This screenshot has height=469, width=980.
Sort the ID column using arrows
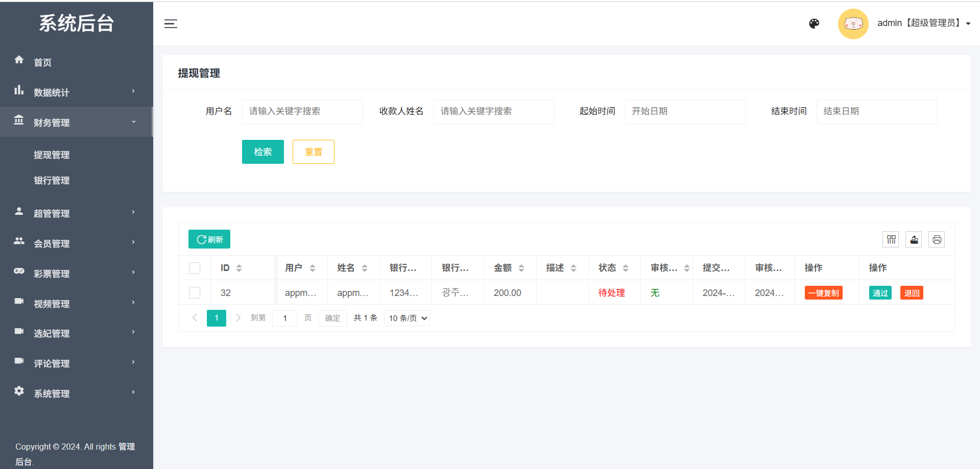(239, 268)
